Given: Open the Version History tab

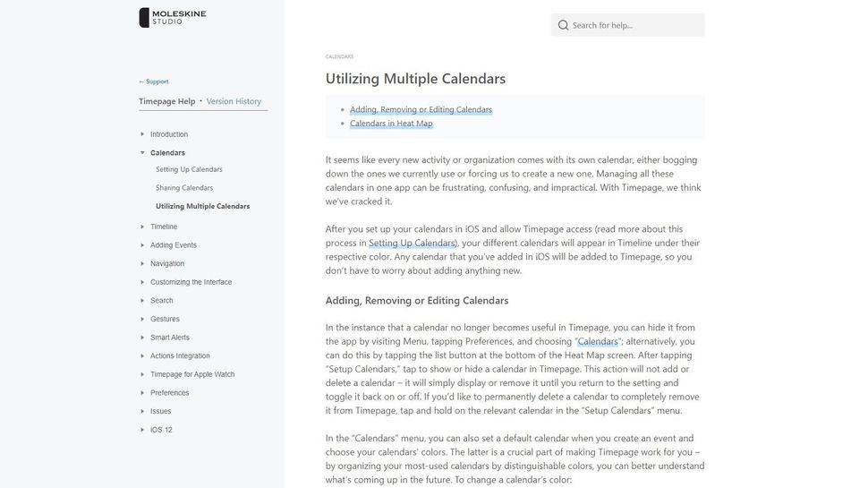Looking at the screenshot, I should click(x=234, y=101).
